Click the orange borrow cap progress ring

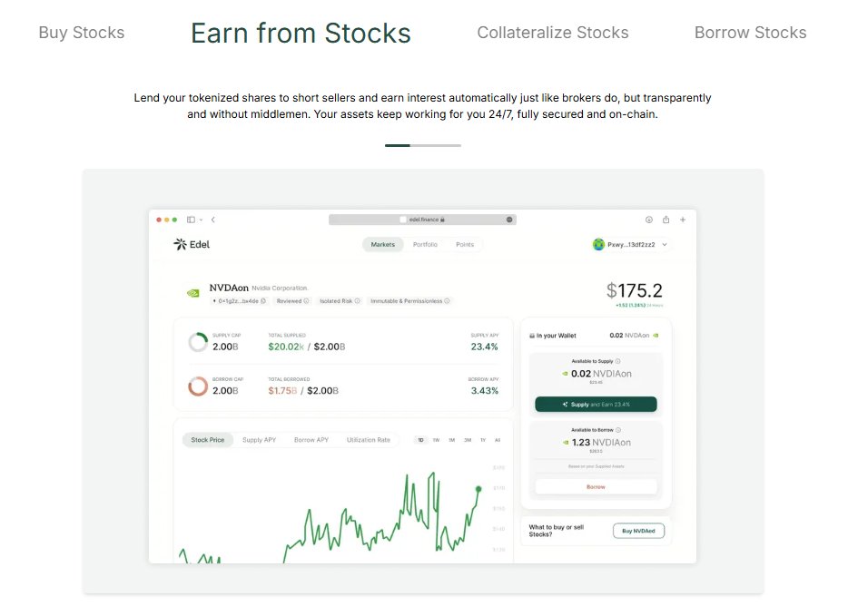pos(198,386)
